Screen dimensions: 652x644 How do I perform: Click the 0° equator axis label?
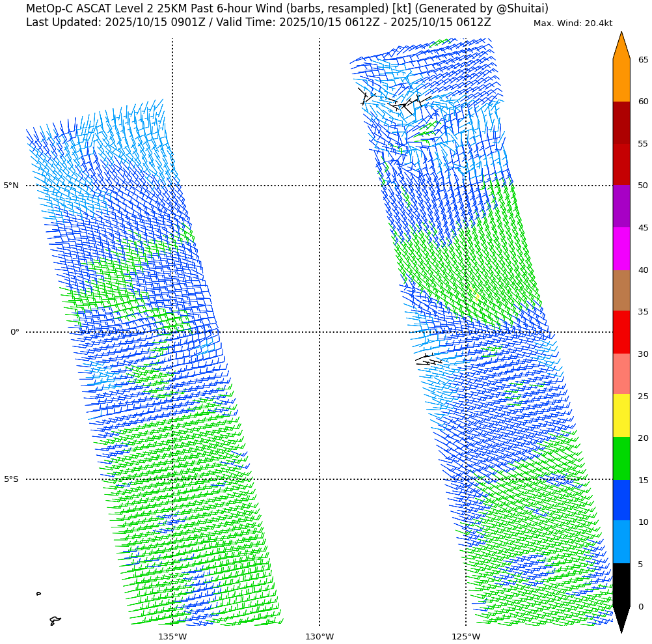click(14, 332)
